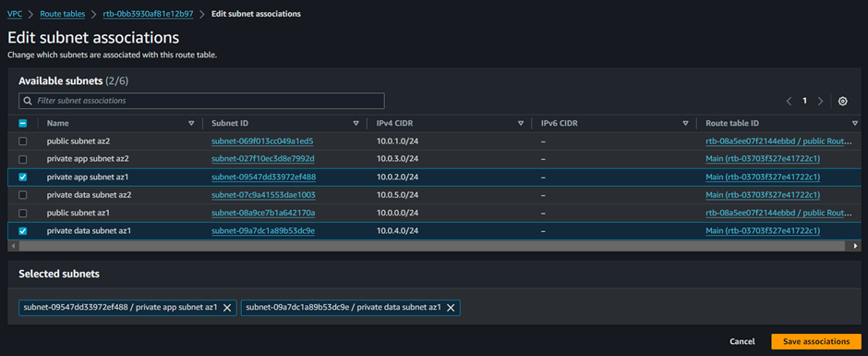
Task: Go to the previous page arrow
Action: tap(789, 101)
